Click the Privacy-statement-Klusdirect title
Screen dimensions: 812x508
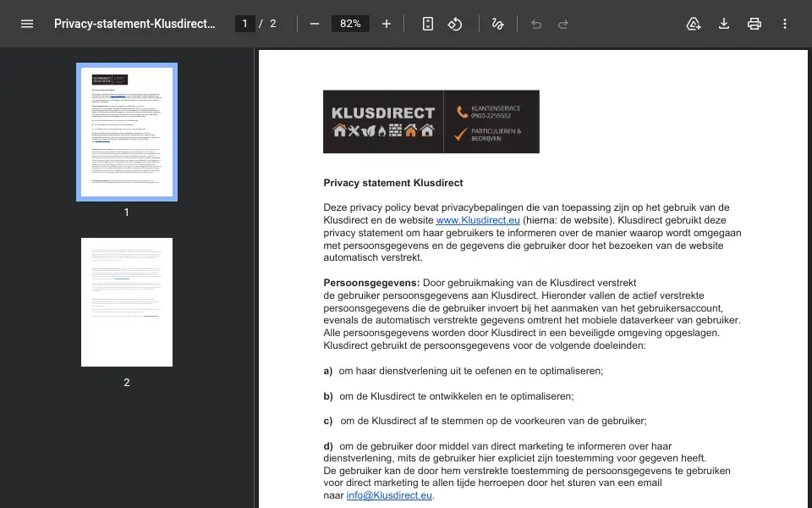coord(134,24)
